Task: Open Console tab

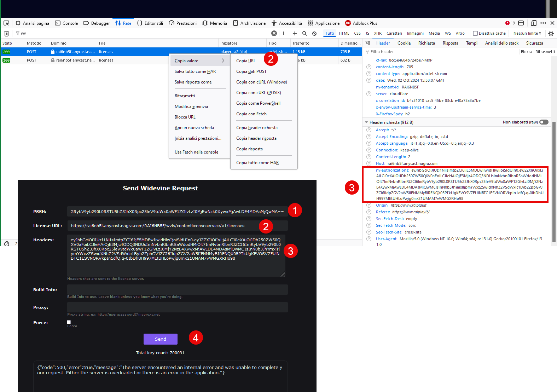Action: (x=66, y=23)
